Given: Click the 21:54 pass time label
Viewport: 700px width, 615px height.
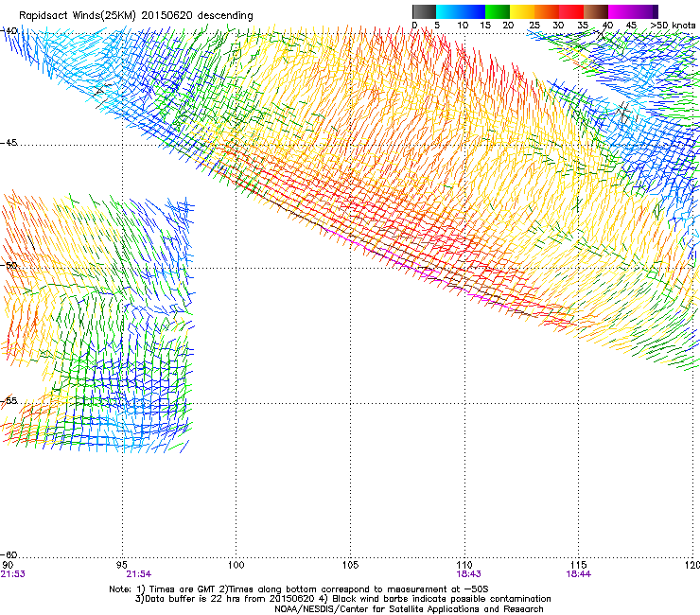Looking at the screenshot, I should coord(138,574).
